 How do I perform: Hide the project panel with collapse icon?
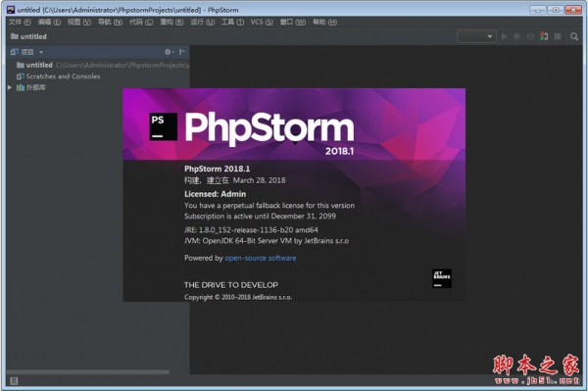pos(182,52)
